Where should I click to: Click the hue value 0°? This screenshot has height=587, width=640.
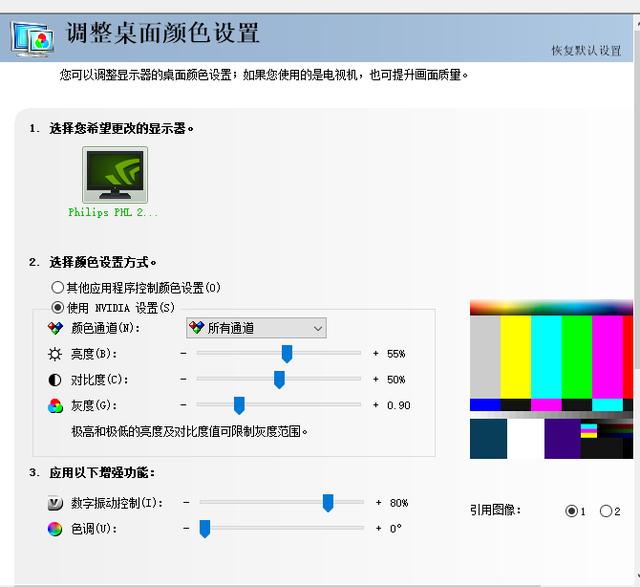tap(395, 529)
